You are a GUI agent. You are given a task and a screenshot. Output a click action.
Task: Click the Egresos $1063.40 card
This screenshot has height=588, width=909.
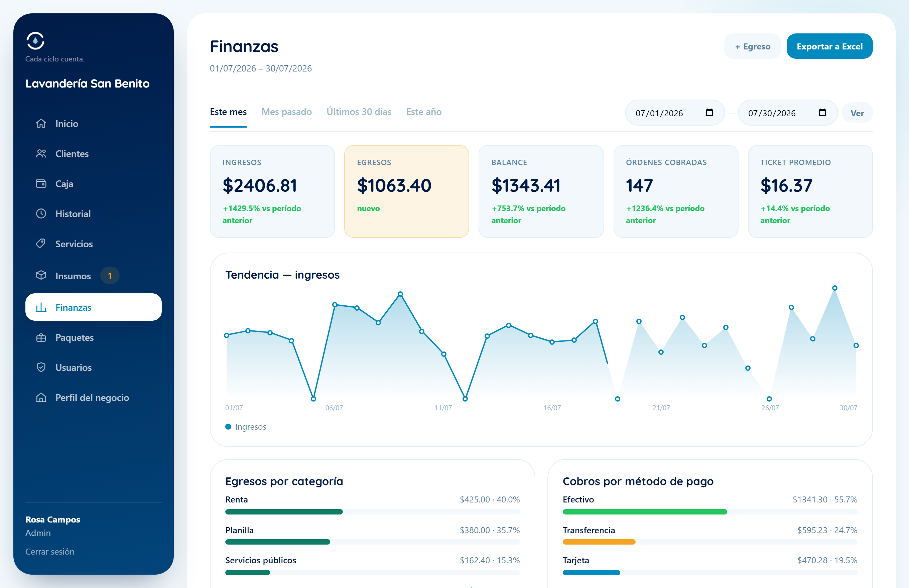406,191
